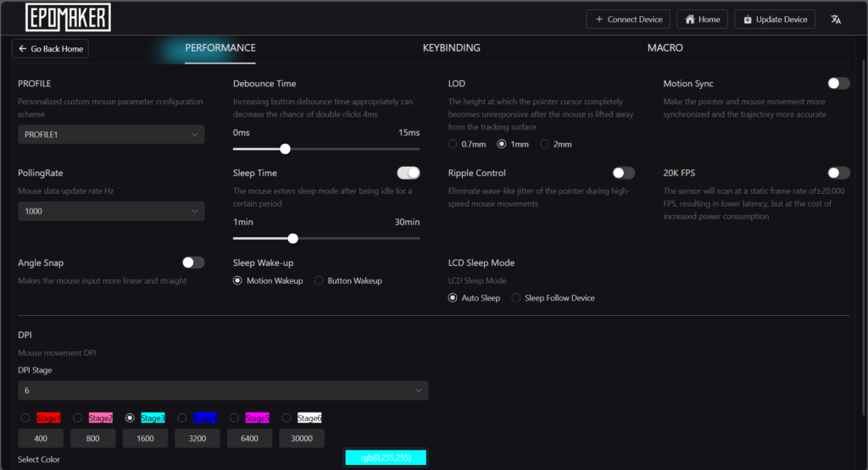Click Update Device button
The image size is (868, 470).
[775, 19]
